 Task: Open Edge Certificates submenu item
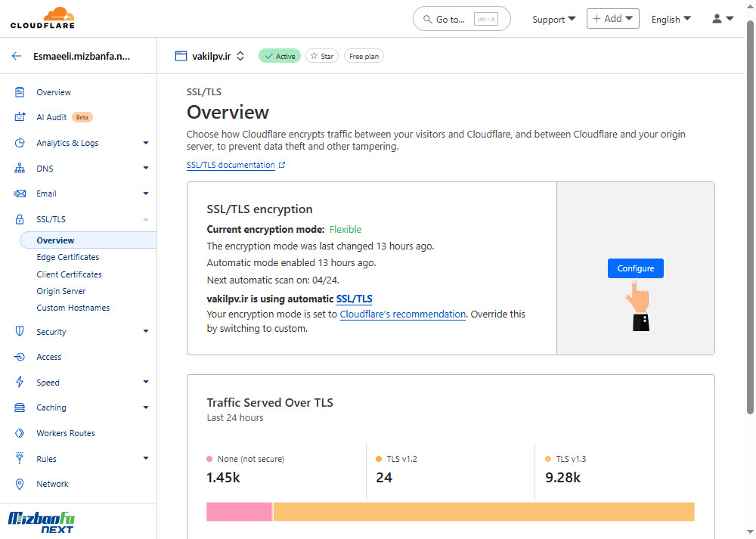pyautogui.click(x=67, y=257)
